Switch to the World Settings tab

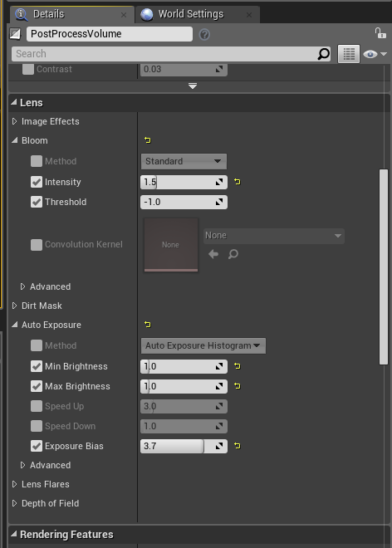click(x=198, y=14)
